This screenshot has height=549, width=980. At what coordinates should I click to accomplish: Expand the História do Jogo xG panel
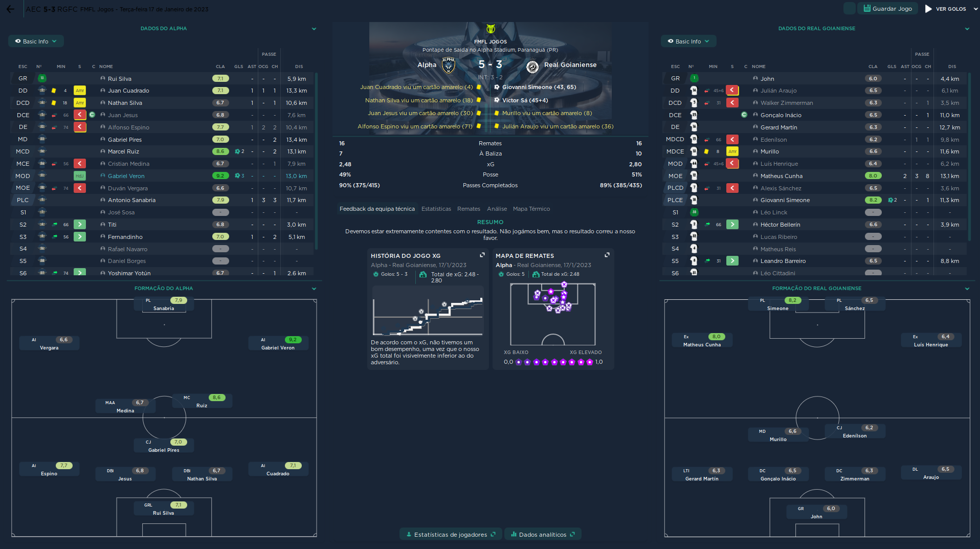pyautogui.click(x=482, y=255)
